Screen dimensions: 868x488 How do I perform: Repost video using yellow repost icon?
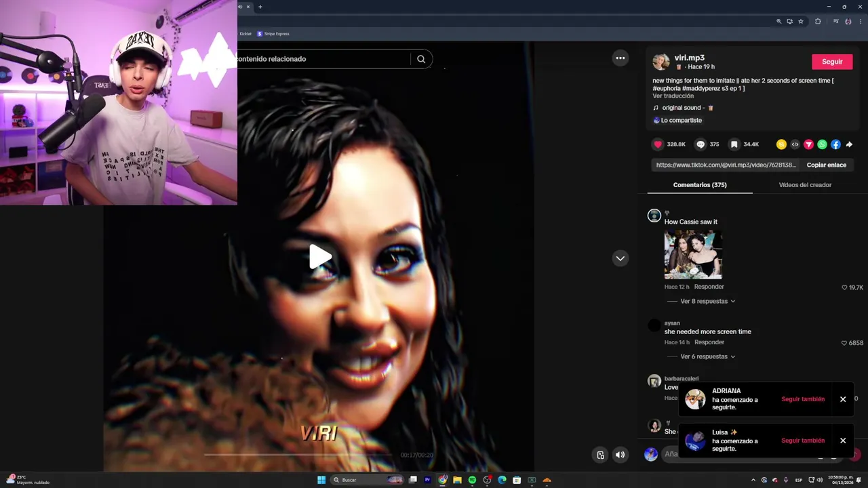(x=781, y=144)
